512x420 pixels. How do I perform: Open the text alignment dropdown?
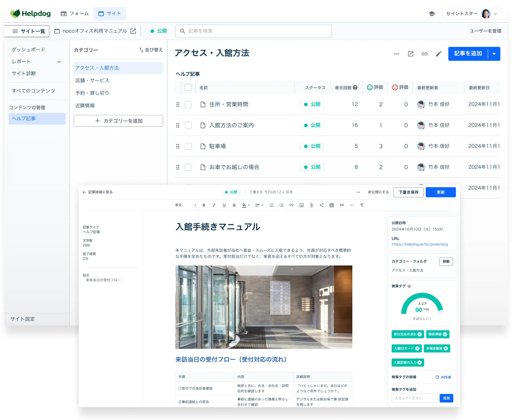pos(259,205)
